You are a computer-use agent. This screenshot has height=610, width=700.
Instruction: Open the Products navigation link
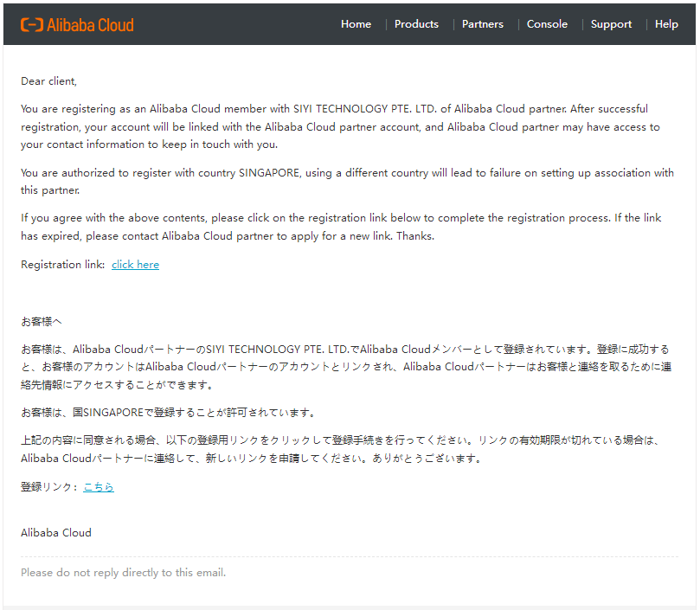[x=416, y=24]
